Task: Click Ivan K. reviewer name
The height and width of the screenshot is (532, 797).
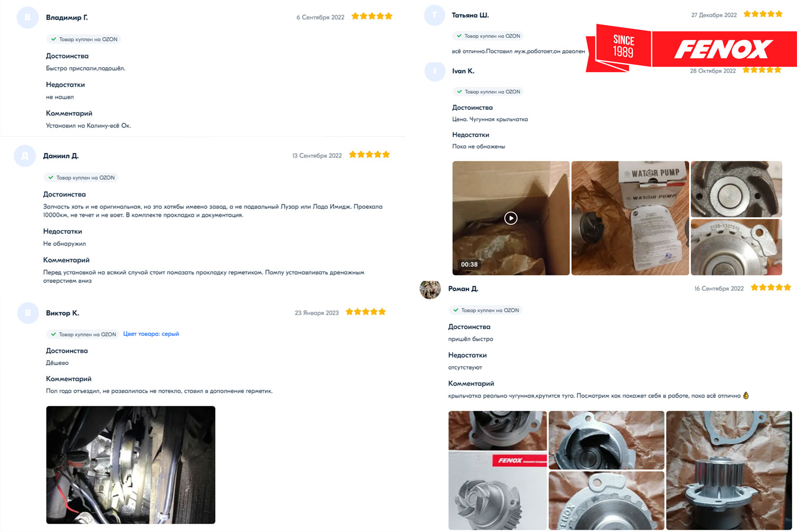Action: click(x=463, y=71)
